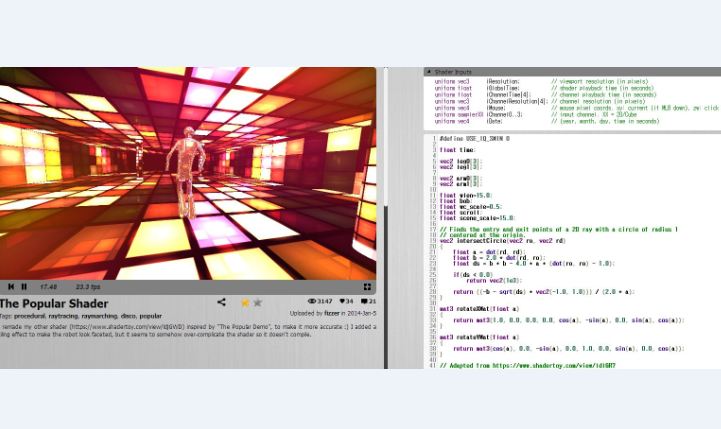Screen dimensions: 721x429
Task: Click the gold star rating icon
Action: pos(245,303)
